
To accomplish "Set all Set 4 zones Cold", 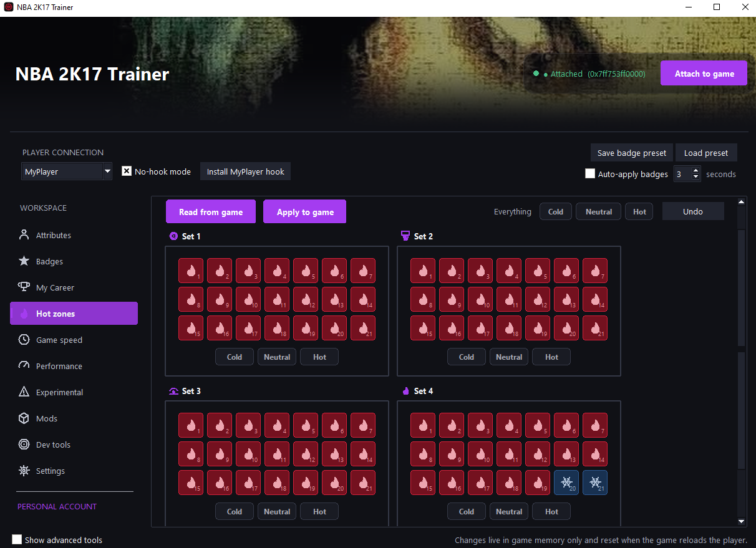I will tap(467, 512).
